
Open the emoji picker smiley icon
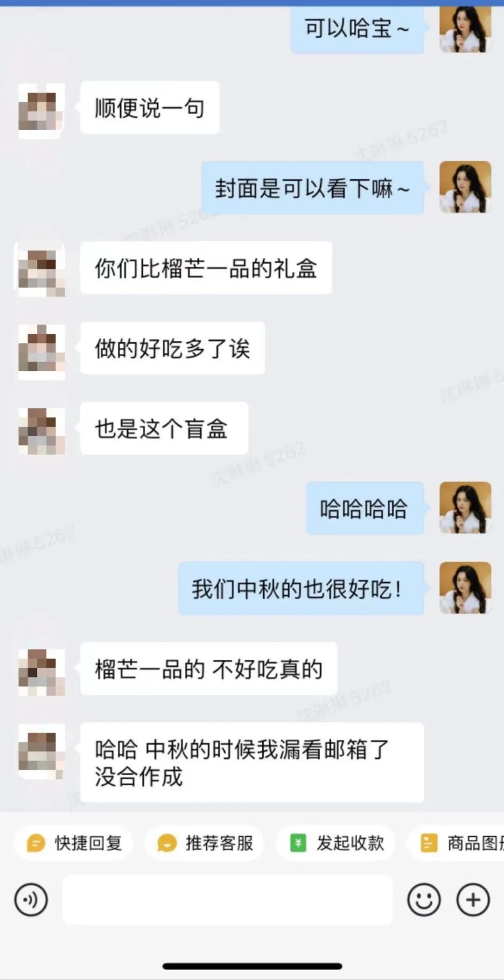point(424,899)
